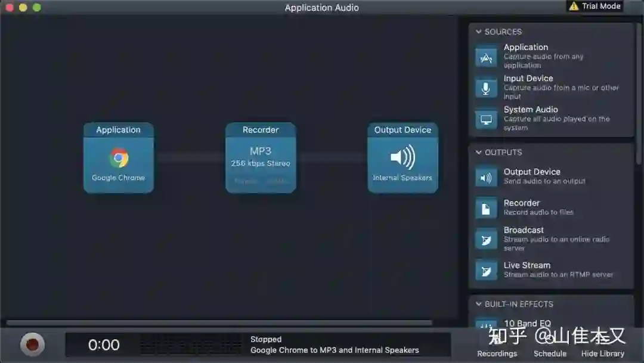
Task: Select the System Audio monitor icon
Action: point(486,119)
